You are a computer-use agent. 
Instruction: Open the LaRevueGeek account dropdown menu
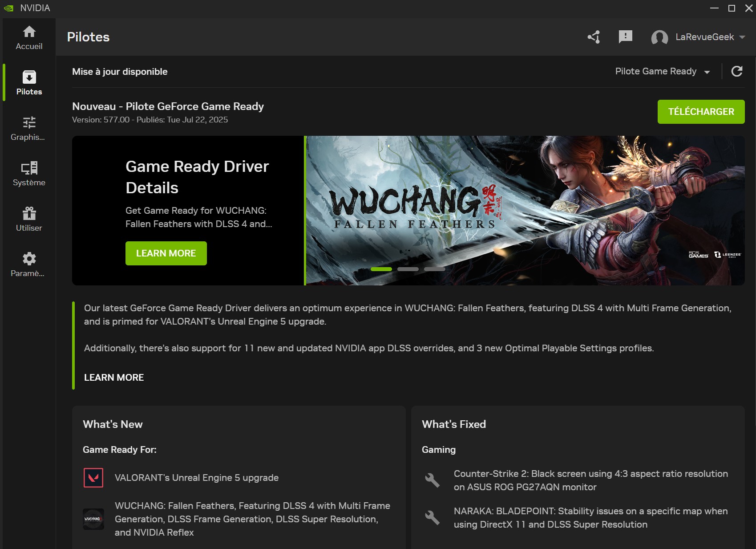710,37
